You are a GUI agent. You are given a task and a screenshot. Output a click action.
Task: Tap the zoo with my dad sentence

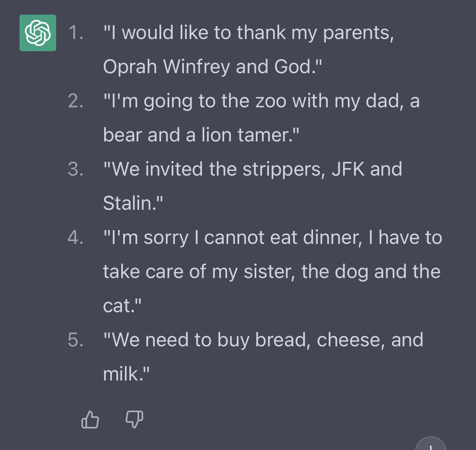point(260,101)
